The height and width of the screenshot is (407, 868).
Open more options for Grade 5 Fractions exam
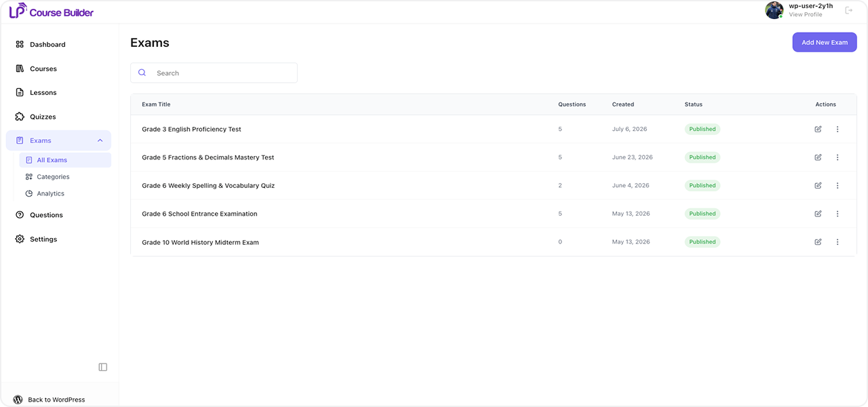tap(837, 157)
